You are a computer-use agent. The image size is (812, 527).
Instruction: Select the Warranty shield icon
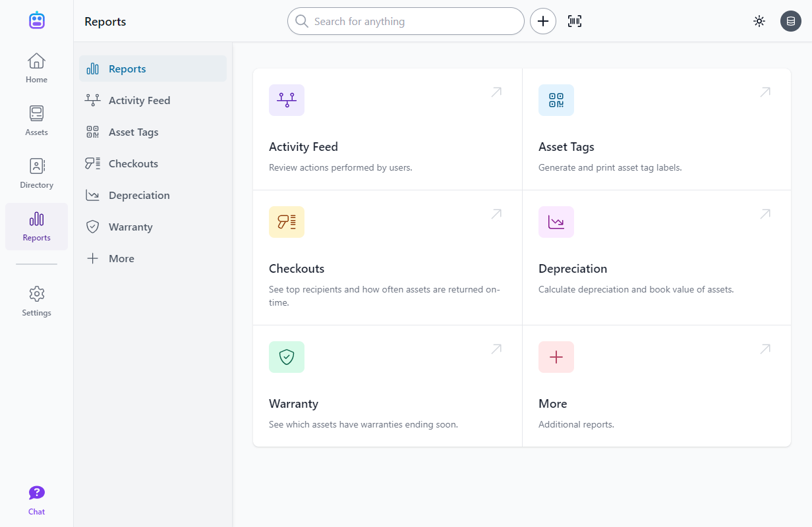click(x=287, y=356)
